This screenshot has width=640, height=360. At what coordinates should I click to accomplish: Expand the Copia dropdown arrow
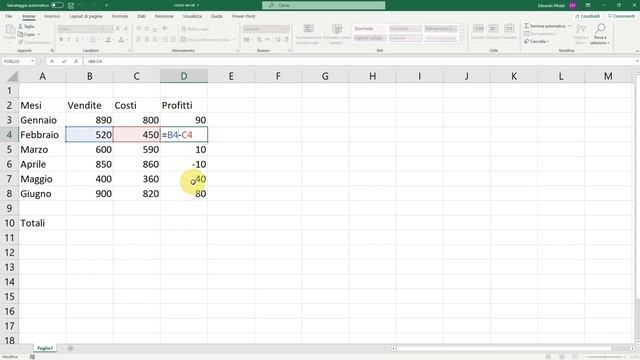tap(39, 34)
